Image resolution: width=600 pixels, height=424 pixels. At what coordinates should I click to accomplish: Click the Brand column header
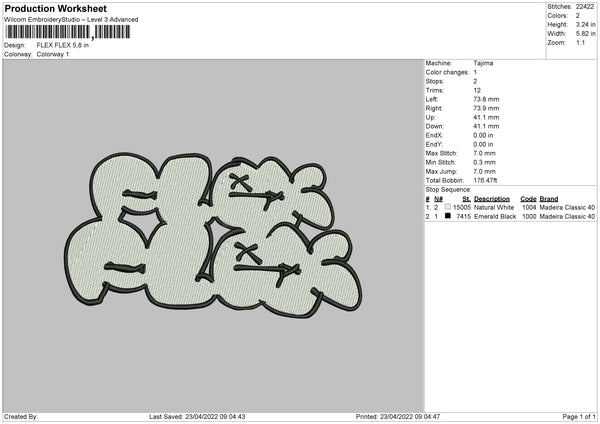coord(549,199)
